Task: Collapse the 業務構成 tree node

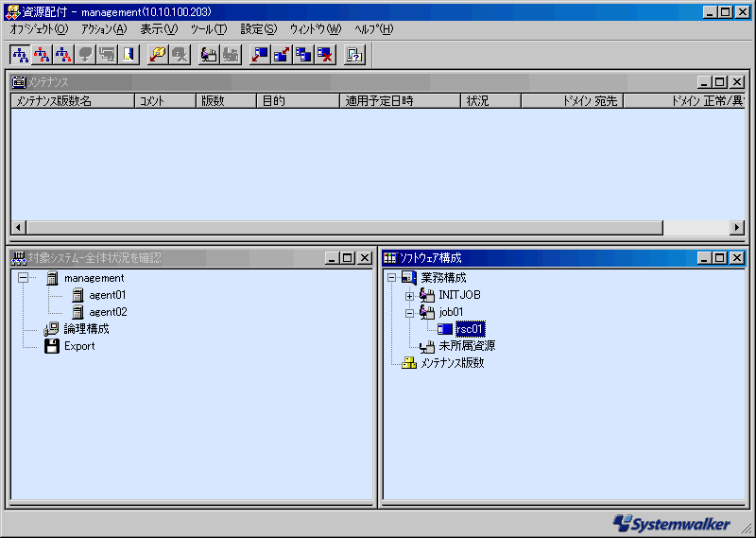Action: [x=391, y=278]
